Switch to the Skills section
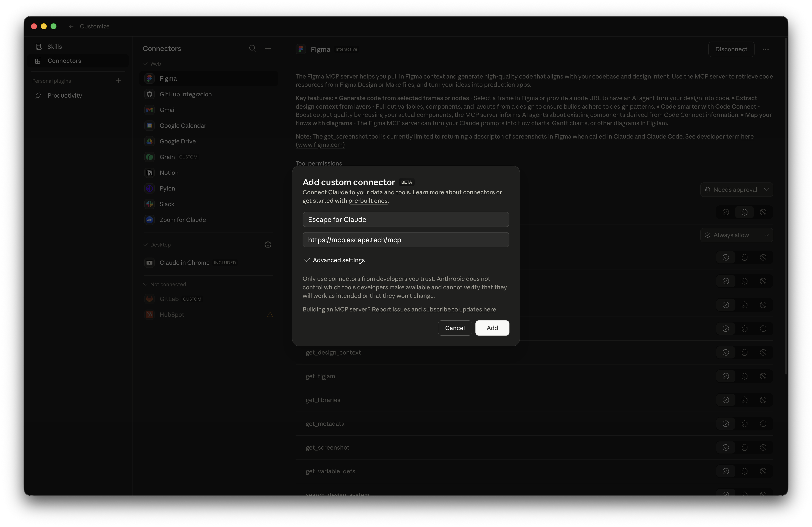 pyautogui.click(x=55, y=46)
